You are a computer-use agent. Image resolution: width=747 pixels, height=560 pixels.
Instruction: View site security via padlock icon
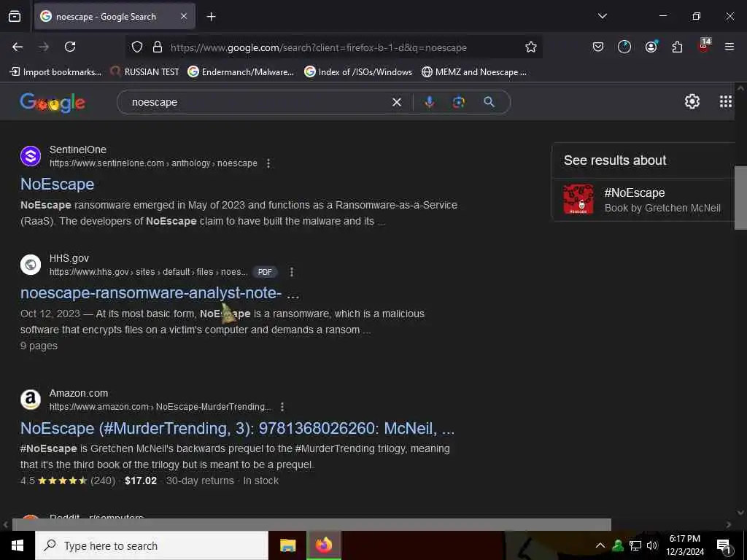click(158, 47)
